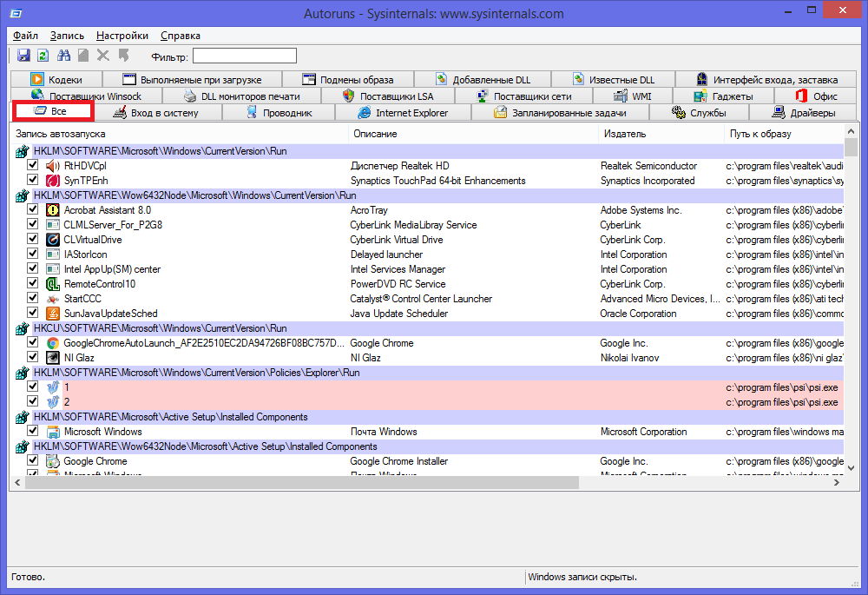Viewport: 868px width, 595px height.
Task: Click the Jump to entry toolbar icon
Action: pyautogui.click(x=123, y=56)
